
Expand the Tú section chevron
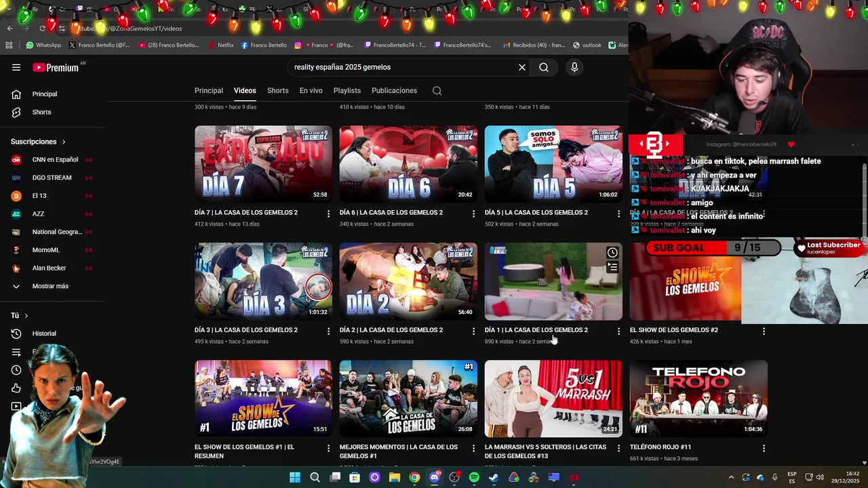click(26, 316)
